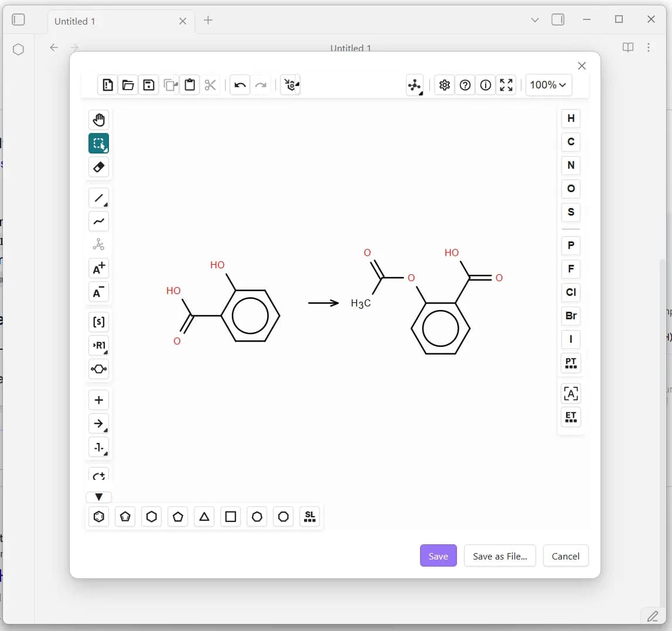Viewport: 672px width, 631px height.
Task: Insert cycloheptane ring template
Action: pyautogui.click(x=257, y=517)
